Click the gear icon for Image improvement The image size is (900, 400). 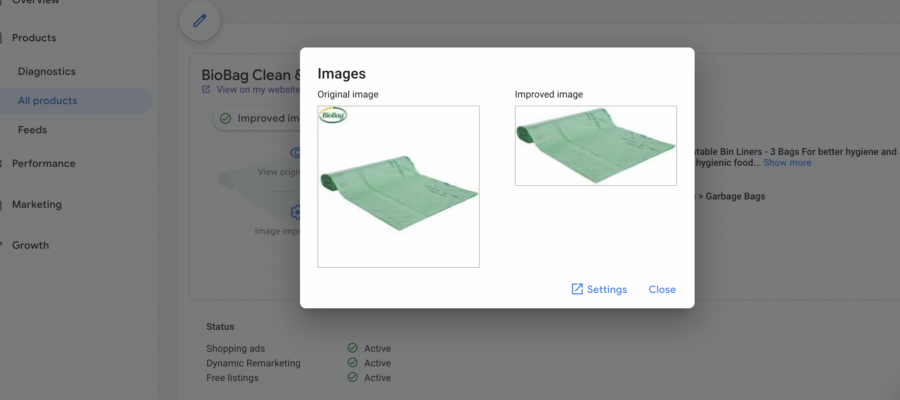(295, 212)
